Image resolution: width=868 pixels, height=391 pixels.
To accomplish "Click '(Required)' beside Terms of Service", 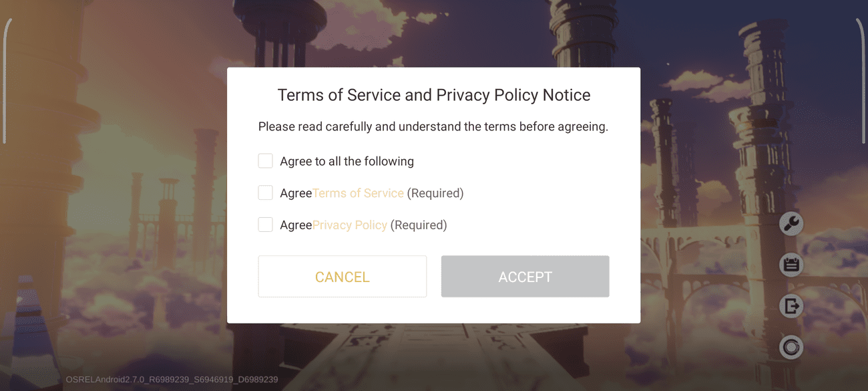I will (435, 193).
